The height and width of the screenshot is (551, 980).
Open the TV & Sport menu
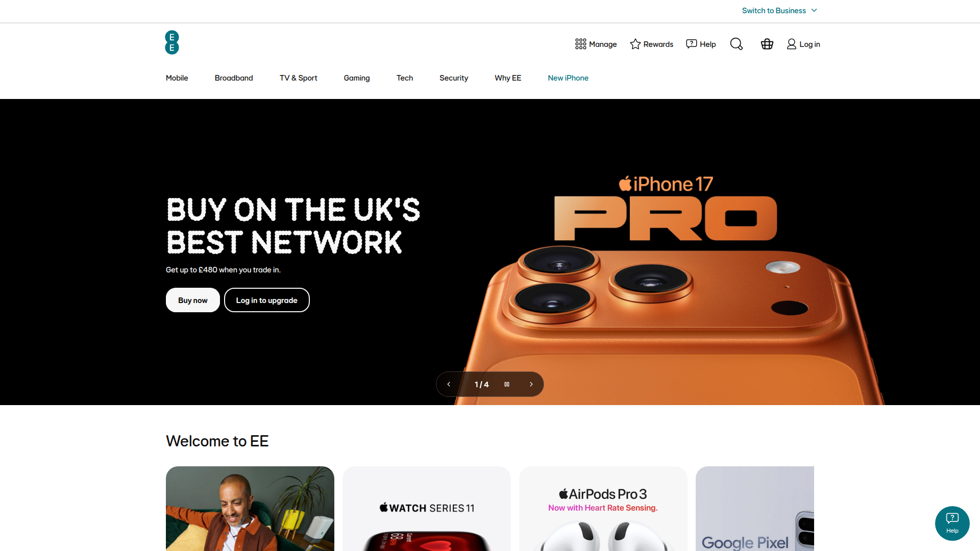click(298, 78)
